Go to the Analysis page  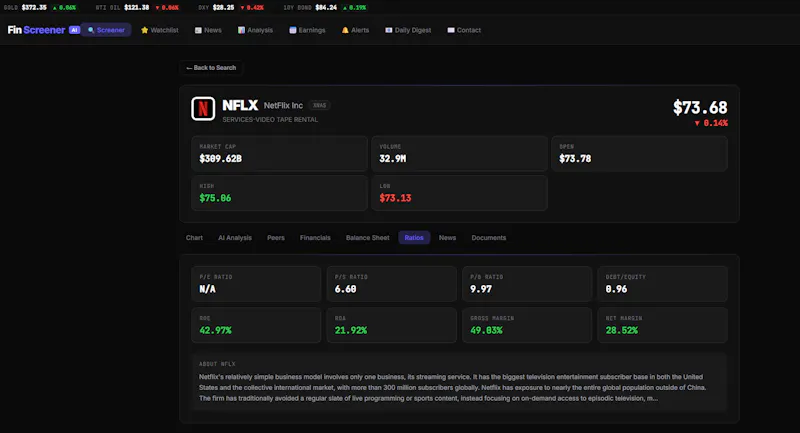pos(255,30)
